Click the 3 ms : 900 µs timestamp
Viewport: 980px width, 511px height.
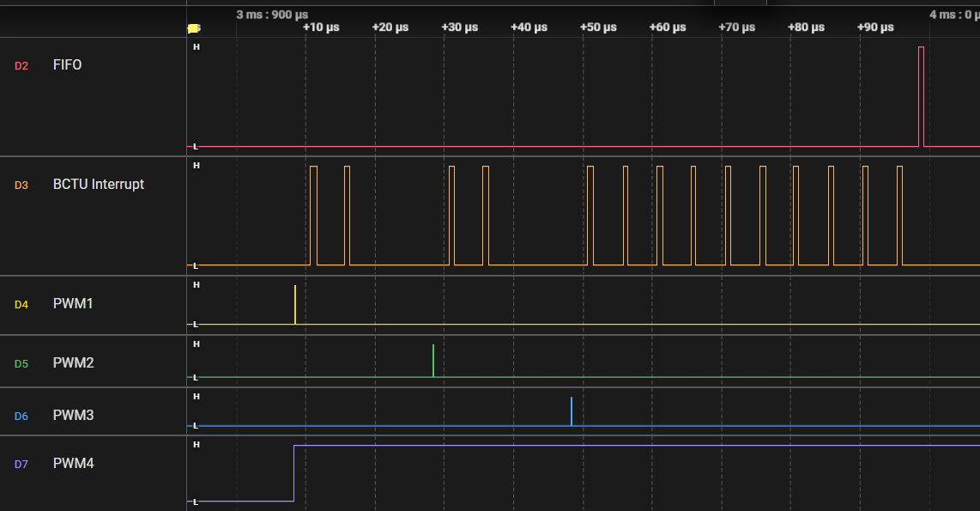[272, 15]
